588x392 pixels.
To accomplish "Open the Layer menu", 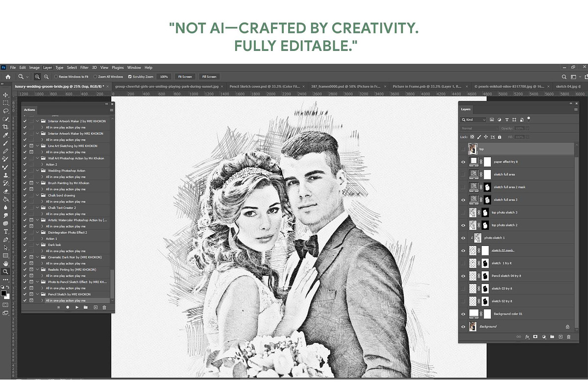I will [48, 68].
